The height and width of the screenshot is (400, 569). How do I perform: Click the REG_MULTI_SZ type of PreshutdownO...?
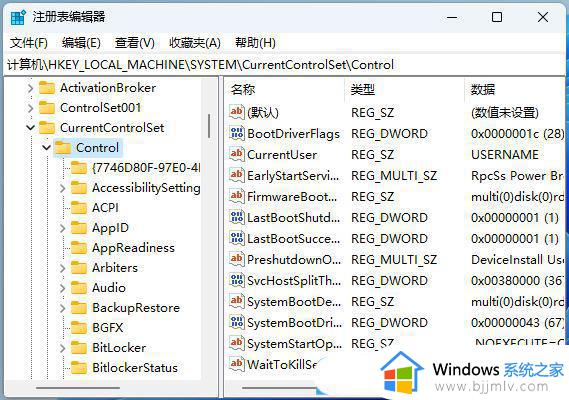[394, 260]
